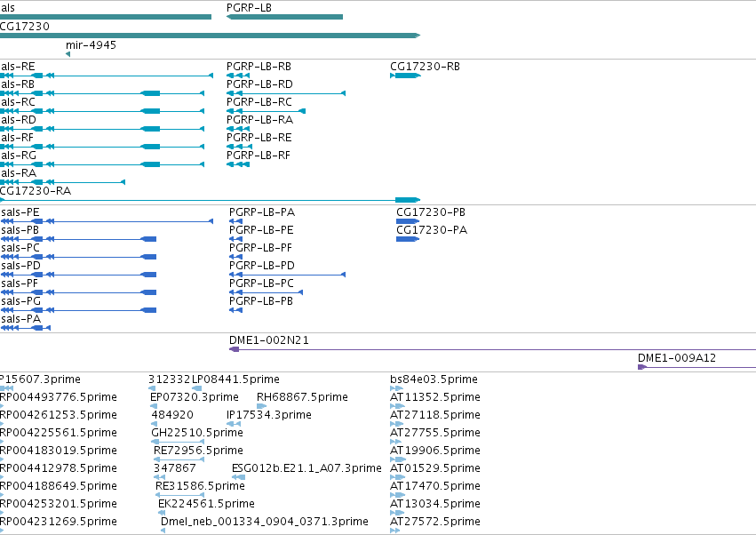
Task: Click the GH22510.5prime EST label
Action: pyautogui.click(x=197, y=433)
